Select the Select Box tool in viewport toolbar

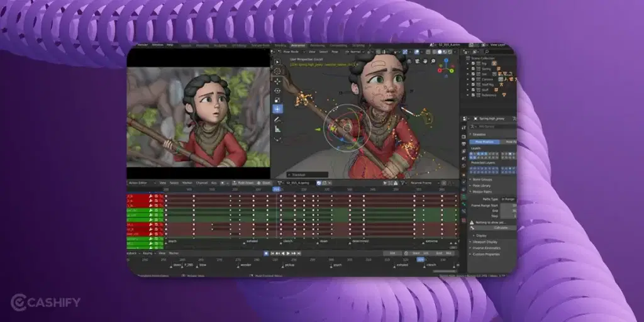click(277, 62)
